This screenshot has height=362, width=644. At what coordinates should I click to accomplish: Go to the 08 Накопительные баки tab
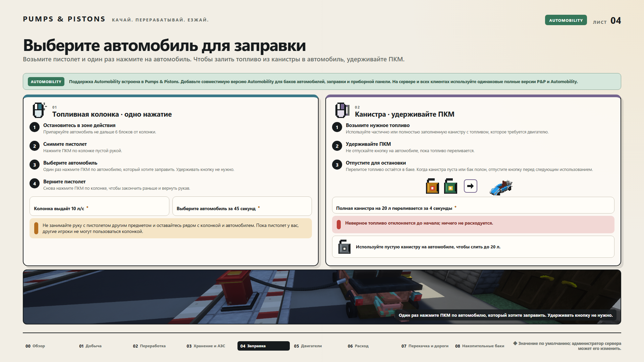480,346
